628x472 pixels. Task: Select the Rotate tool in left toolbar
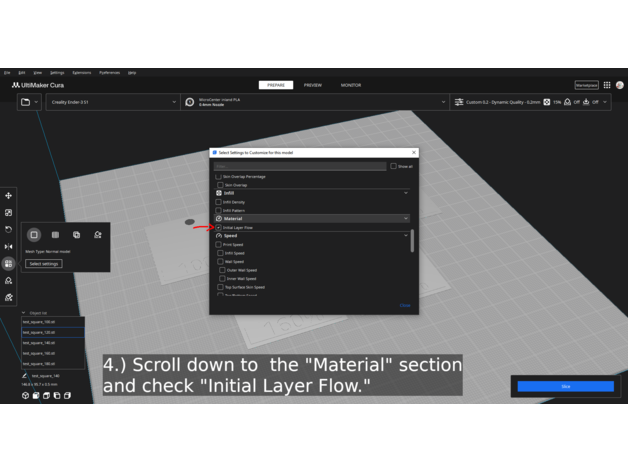click(x=9, y=230)
